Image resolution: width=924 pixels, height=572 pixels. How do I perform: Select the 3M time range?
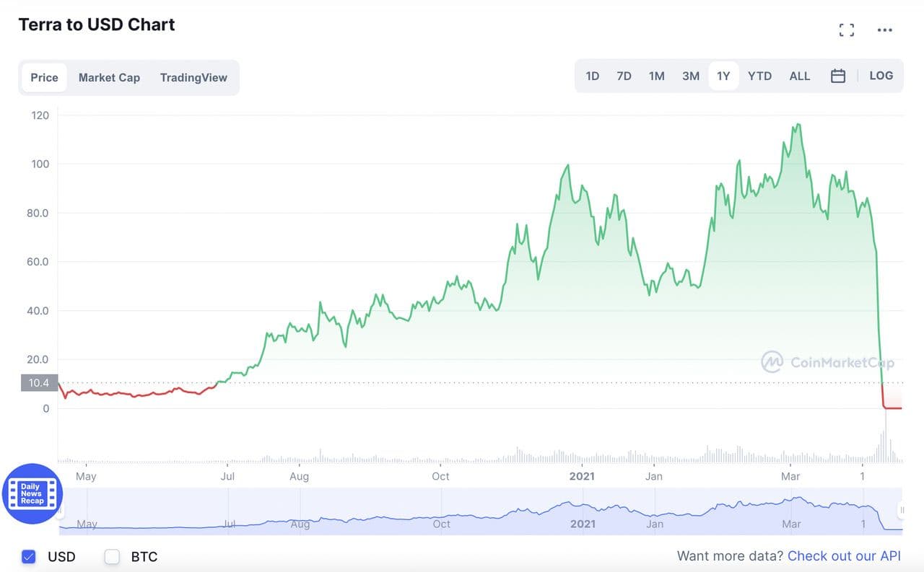pyautogui.click(x=690, y=76)
